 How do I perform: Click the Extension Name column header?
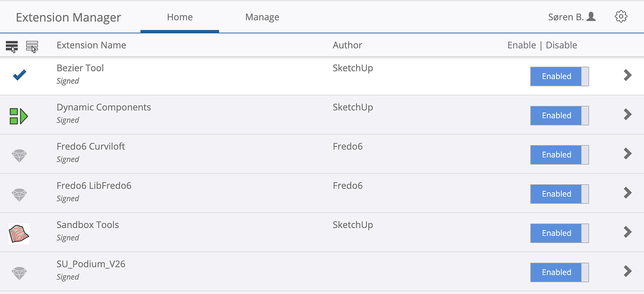91,45
